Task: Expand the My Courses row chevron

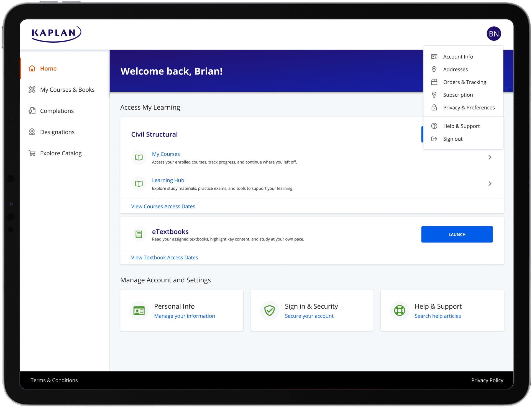Action: [x=490, y=157]
